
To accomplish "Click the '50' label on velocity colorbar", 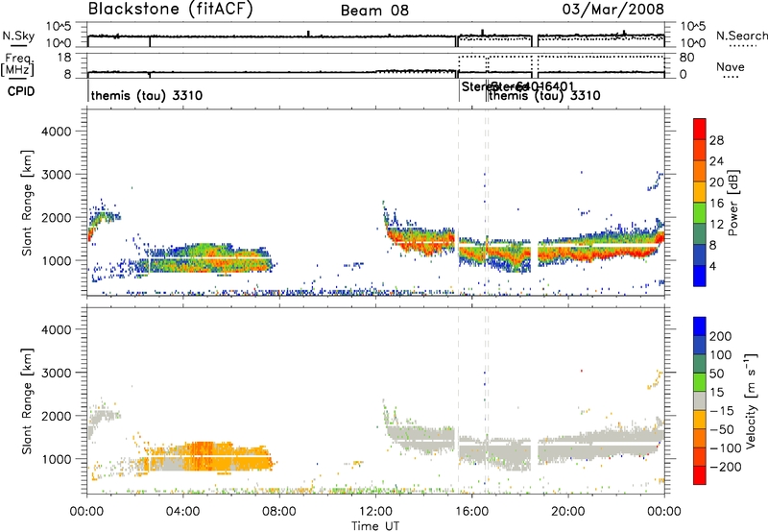I will (716, 374).
